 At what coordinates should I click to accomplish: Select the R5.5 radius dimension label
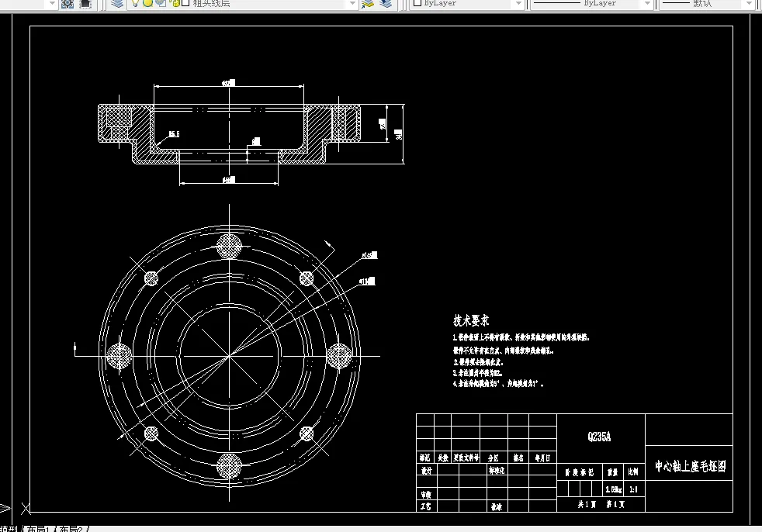(x=174, y=133)
